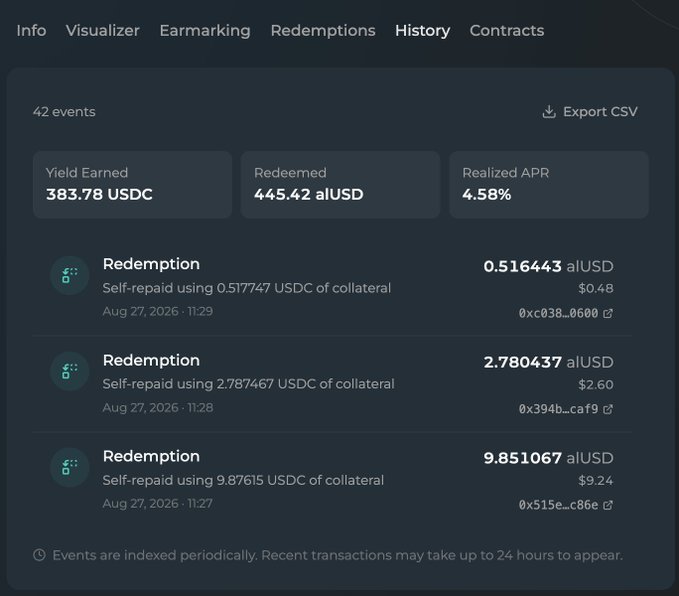Select the History tab

[x=423, y=31]
